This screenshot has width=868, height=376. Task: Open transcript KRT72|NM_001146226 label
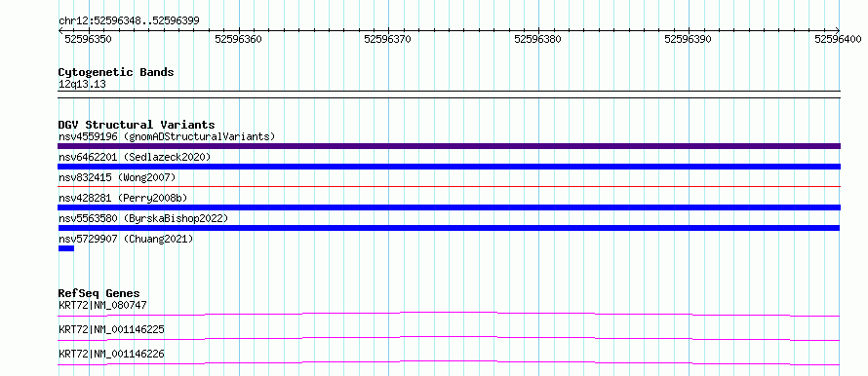tap(111, 355)
